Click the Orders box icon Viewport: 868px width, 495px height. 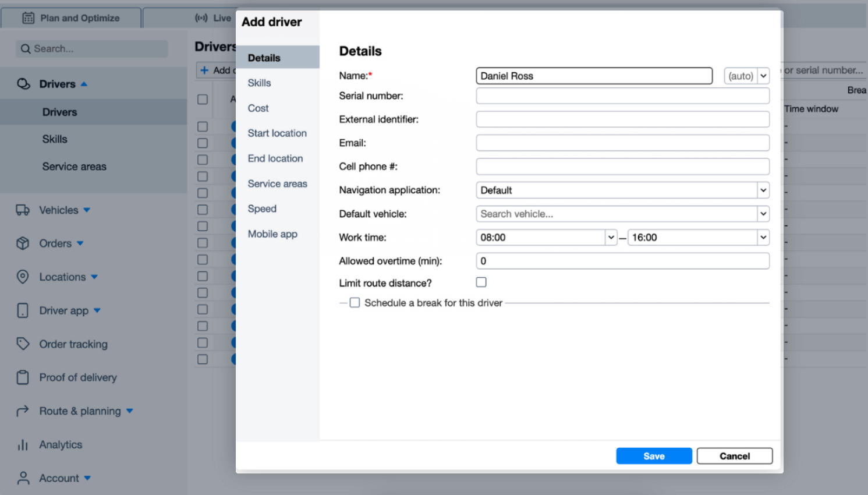(22, 243)
